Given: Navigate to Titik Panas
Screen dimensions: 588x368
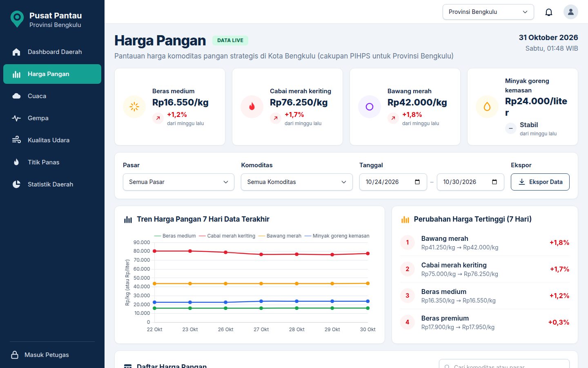Looking at the screenshot, I should tap(52, 162).
